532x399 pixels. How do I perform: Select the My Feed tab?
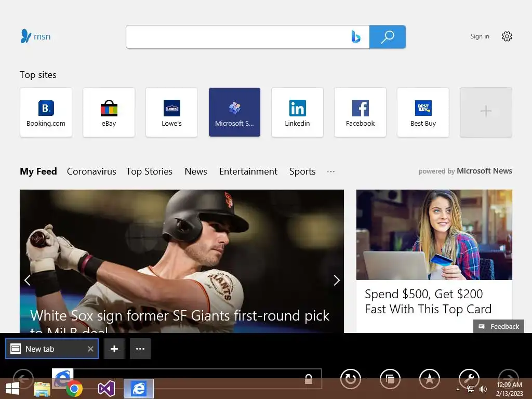pos(38,171)
